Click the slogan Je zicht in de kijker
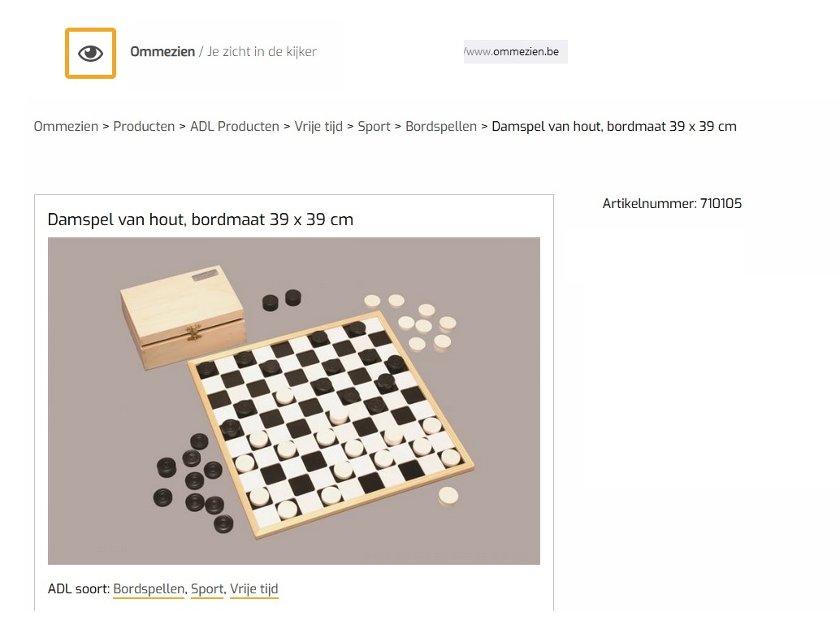Screen dimensions: 840x625 coord(262,51)
